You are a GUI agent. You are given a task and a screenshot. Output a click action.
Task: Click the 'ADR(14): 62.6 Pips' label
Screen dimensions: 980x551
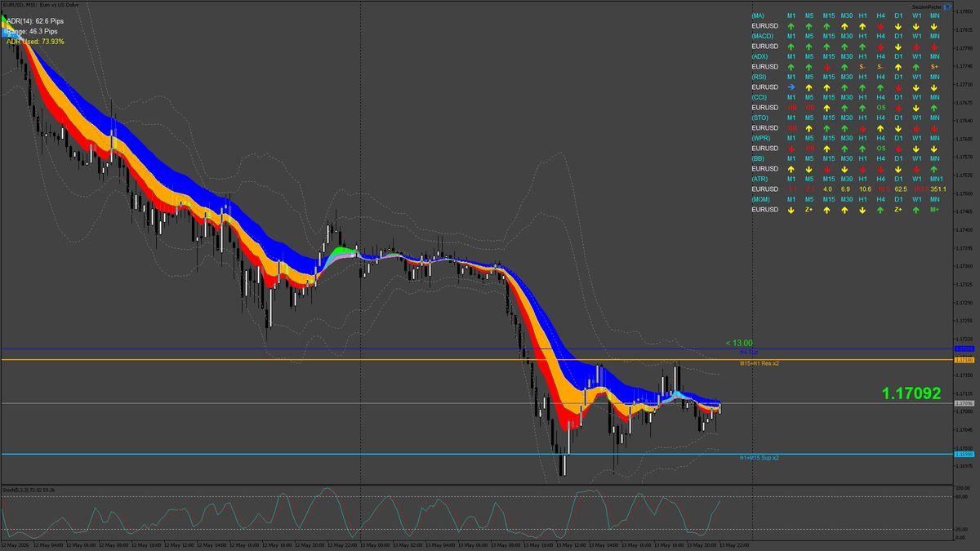click(35, 21)
